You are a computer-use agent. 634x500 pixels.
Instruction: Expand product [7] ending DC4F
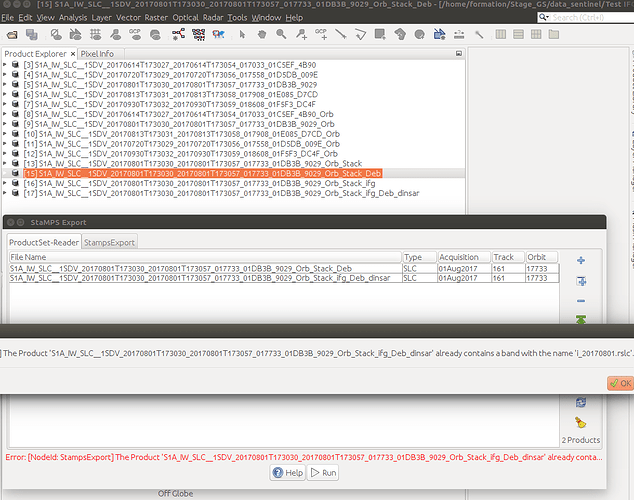[x=5, y=104]
